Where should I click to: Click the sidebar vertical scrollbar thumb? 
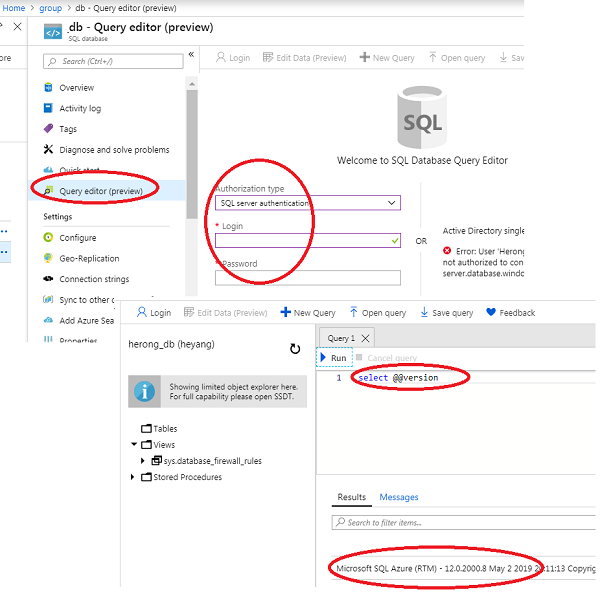[192, 154]
